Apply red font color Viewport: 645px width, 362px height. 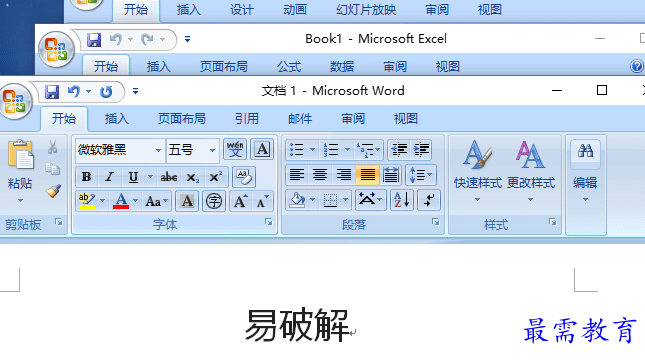(121, 201)
